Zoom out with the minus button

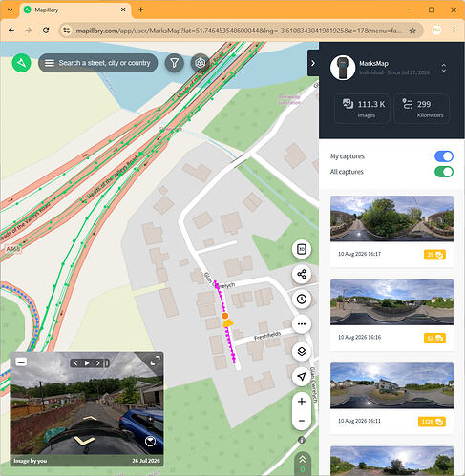[302, 421]
